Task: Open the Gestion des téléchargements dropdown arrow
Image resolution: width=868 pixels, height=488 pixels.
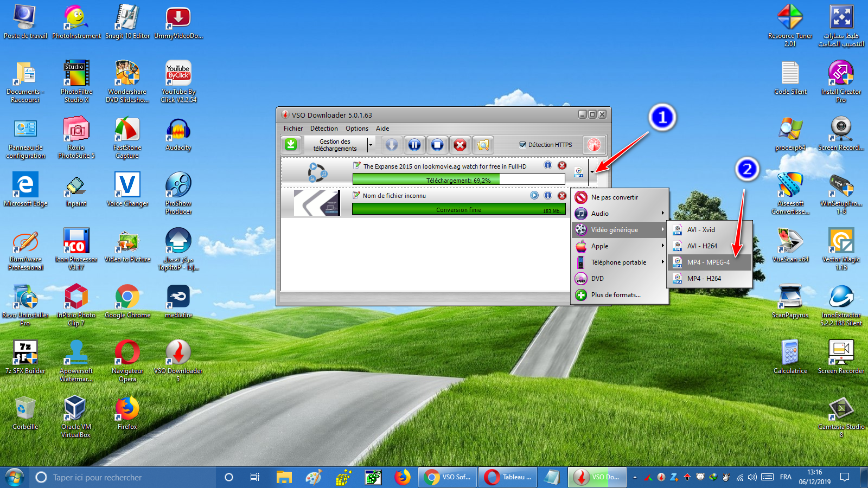Action: click(x=371, y=145)
